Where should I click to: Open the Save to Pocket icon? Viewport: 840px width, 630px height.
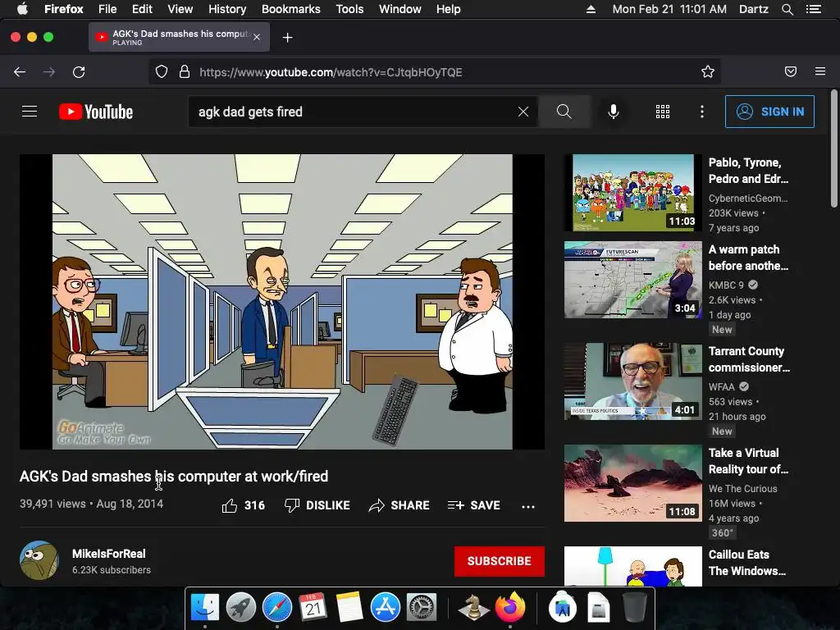pyautogui.click(x=790, y=72)
